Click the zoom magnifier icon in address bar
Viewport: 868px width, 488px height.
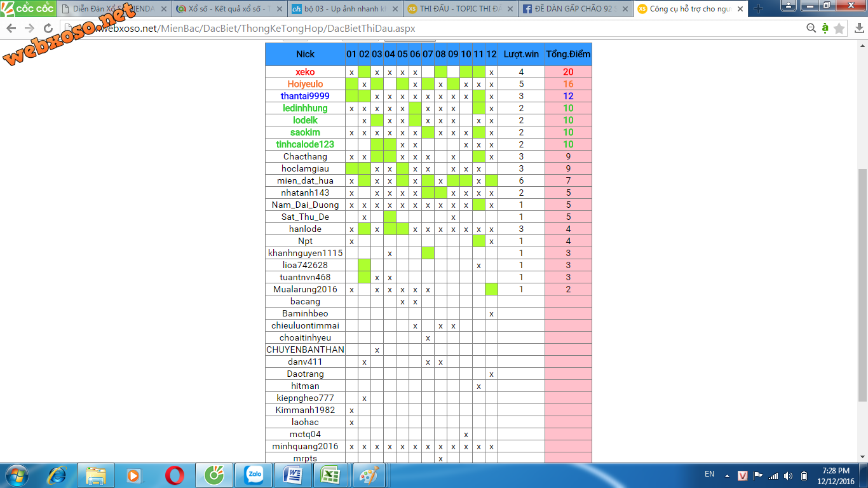coord(811,29)
